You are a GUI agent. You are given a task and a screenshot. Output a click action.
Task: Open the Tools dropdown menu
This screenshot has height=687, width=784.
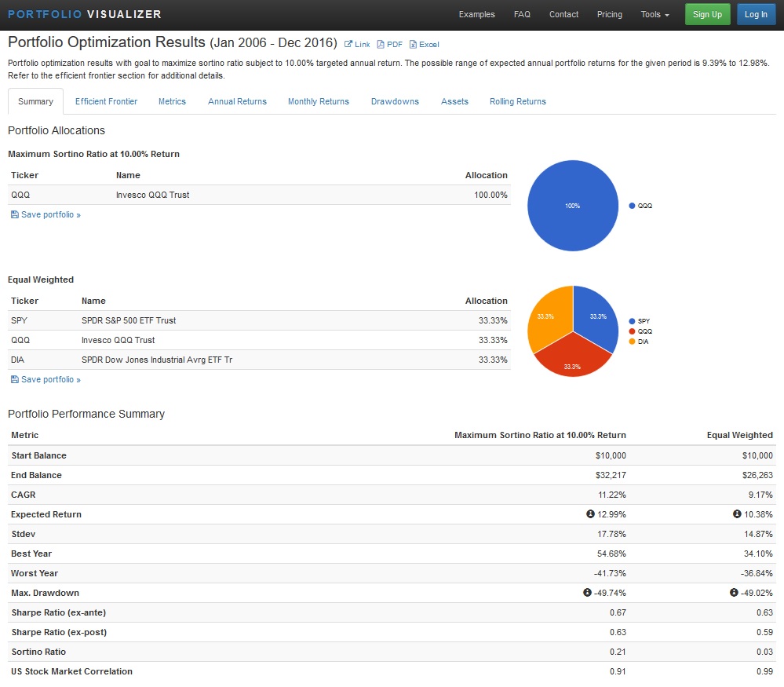coord(655,14)
